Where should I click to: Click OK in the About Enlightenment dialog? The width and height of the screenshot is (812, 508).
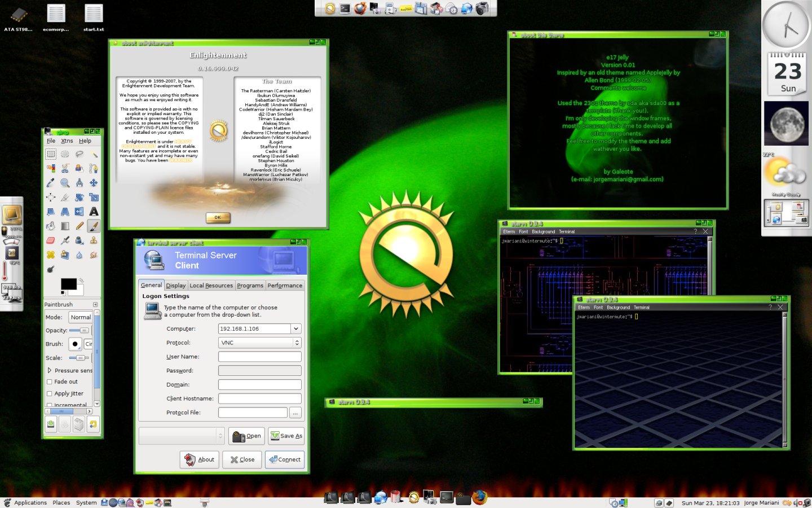[x=218, y=217]
